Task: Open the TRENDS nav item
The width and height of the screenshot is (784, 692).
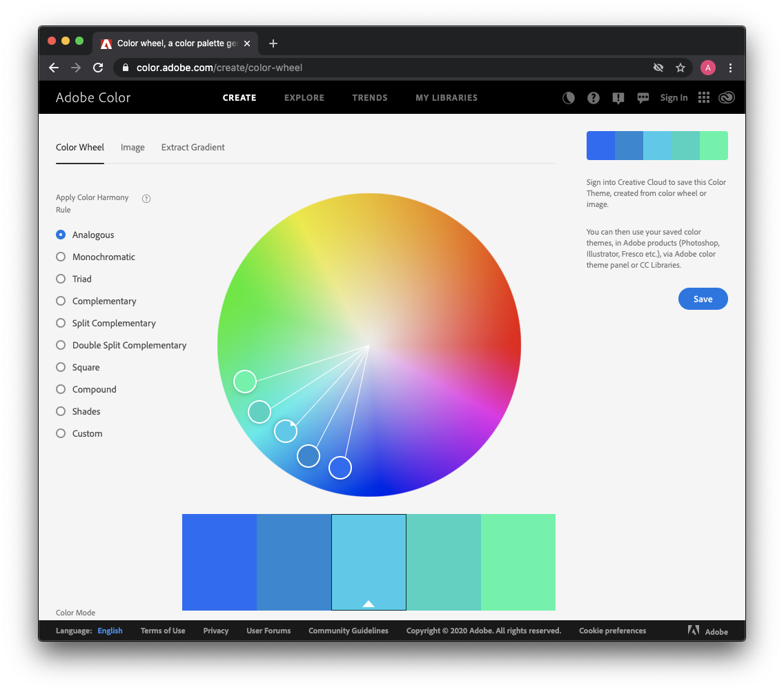Action: tap(370, 98)
